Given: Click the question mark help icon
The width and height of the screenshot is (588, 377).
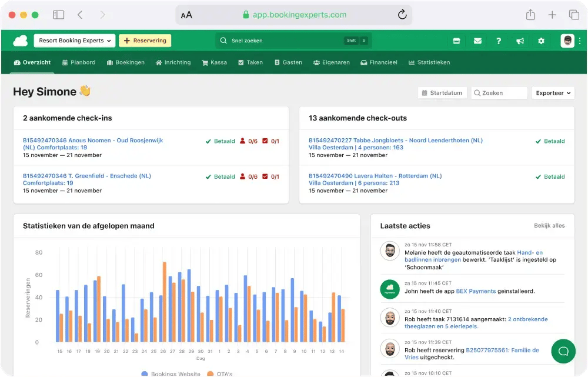Looking at the screenshot, I should click(499, 41).
